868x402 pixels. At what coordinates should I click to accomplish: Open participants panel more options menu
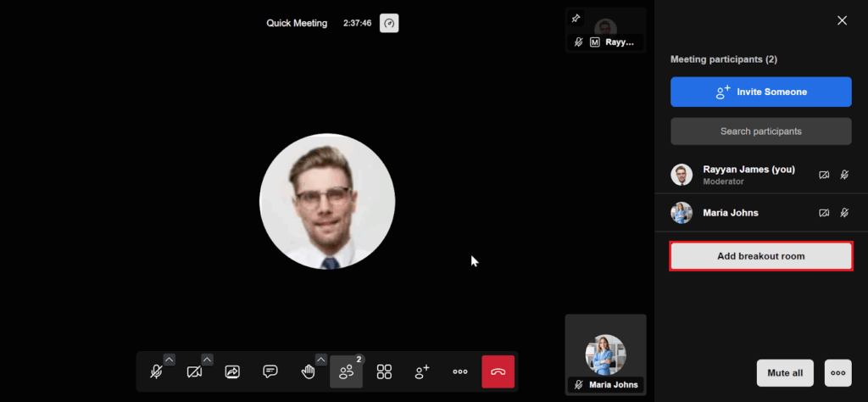(x=837, y=372)
